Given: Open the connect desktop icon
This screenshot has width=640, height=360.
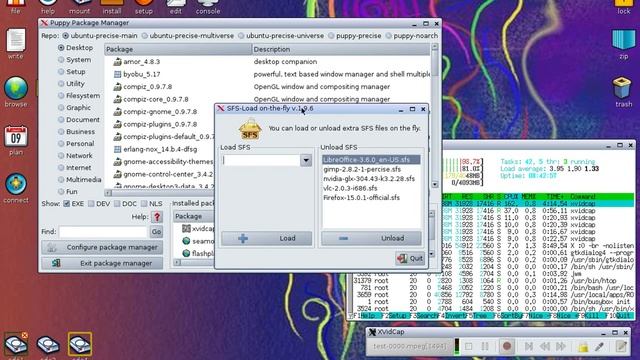Looking at the screenshot, I should 16,184.
